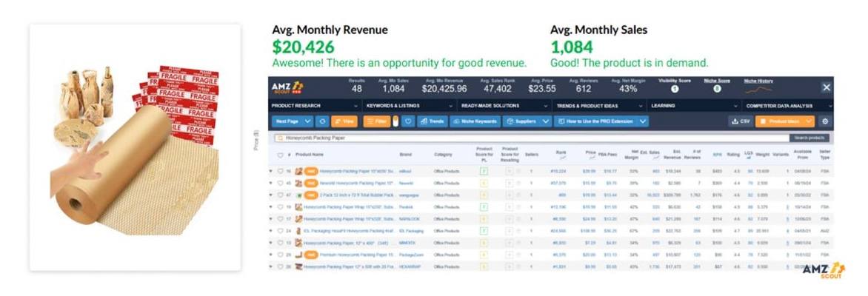The height and width of the screenshot is (296, 868).
Task: Sort by the Weight column header
Action: (762, 155)
